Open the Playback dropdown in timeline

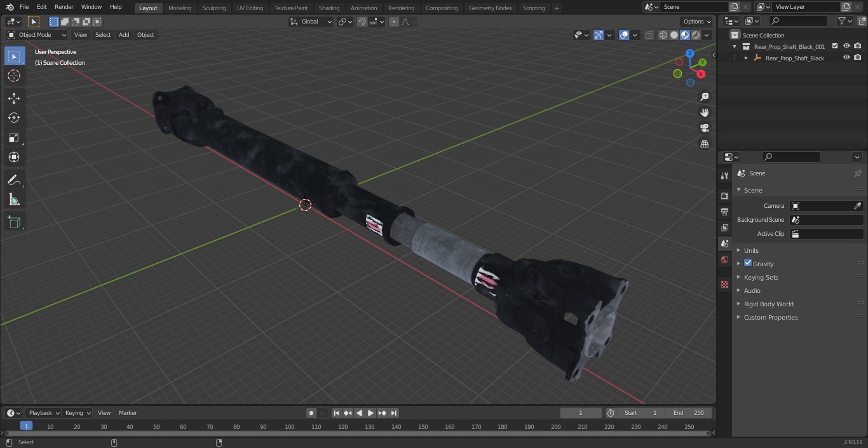tap(43, 413)
